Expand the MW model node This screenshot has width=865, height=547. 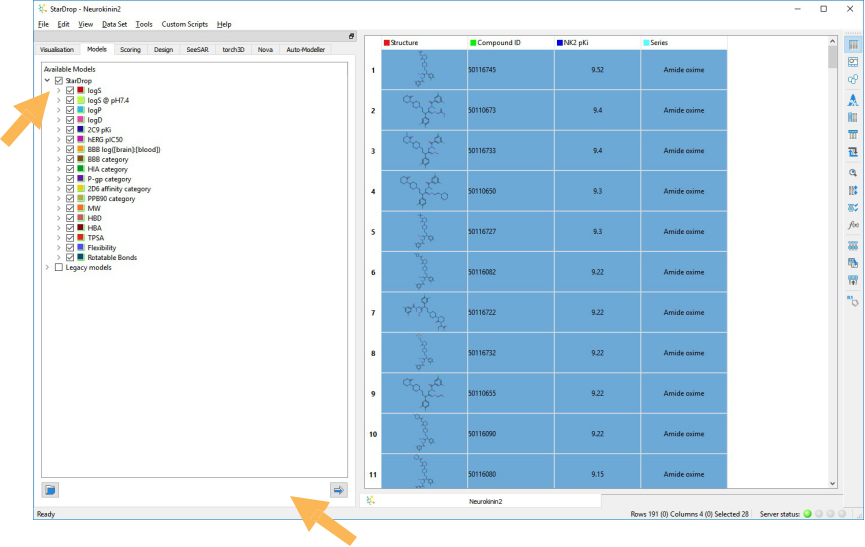pyautogui.click(x=58, y=208)
